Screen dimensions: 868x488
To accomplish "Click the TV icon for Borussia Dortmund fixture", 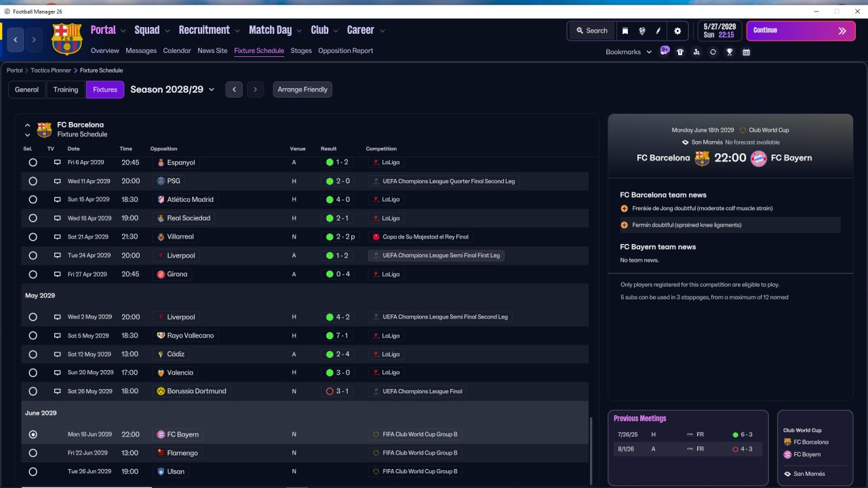I will coord(58,391).
